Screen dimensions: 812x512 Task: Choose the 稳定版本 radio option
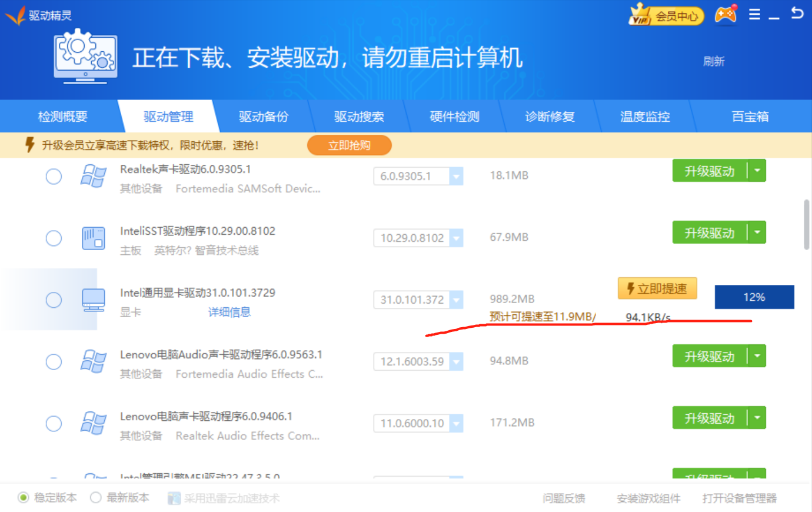pos(24,498)
